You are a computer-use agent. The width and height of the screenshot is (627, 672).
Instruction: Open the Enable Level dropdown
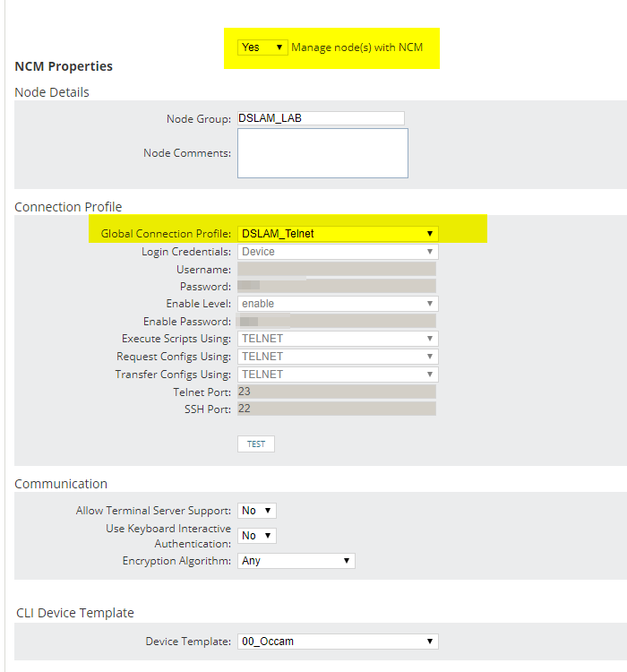338,304
